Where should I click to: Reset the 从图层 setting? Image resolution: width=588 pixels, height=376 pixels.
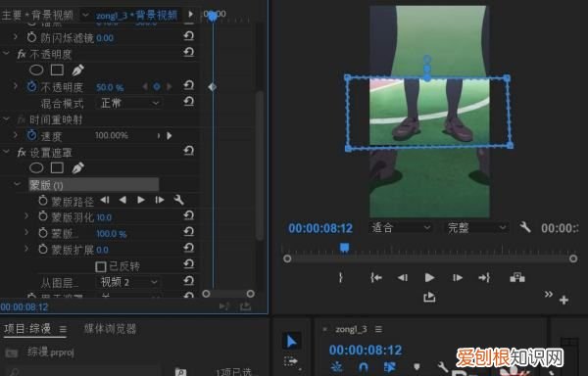tap(188, 280)
